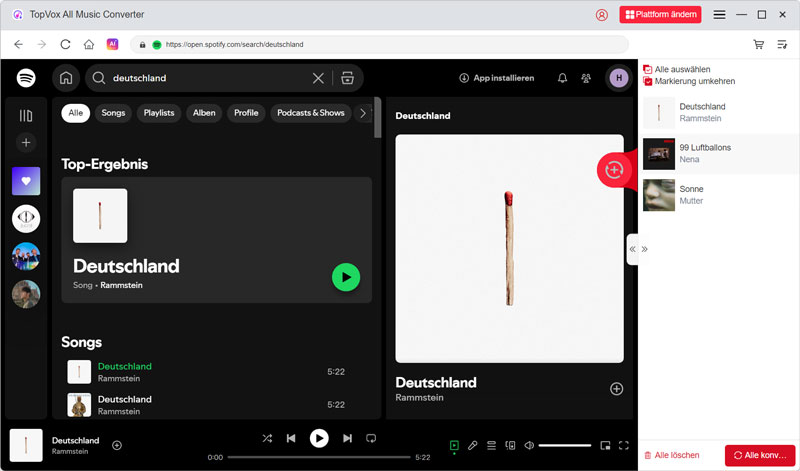Open the Spotify notifications bell
Screen dimensions: 800x471
click(562, 78)
